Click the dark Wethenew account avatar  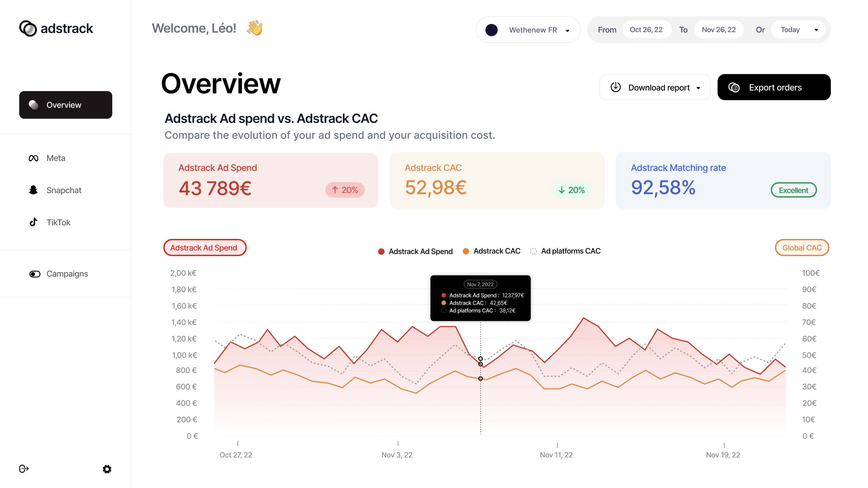[491, 30]
